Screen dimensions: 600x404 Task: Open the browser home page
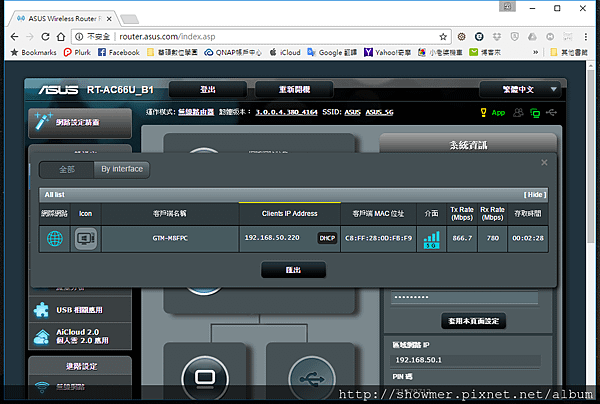[x=61, y=37]
